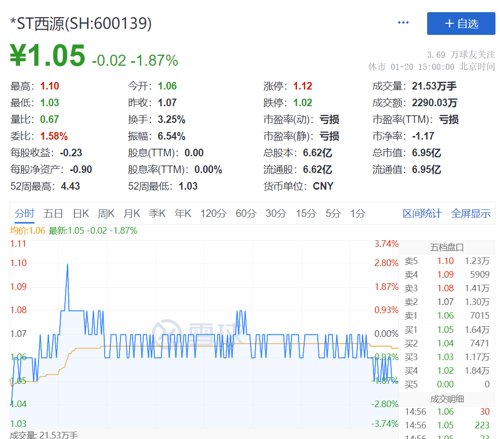This screenshot has width=500, height=439.
Task: Click the 跌停 1.02 value
Action: coord(303,103)
